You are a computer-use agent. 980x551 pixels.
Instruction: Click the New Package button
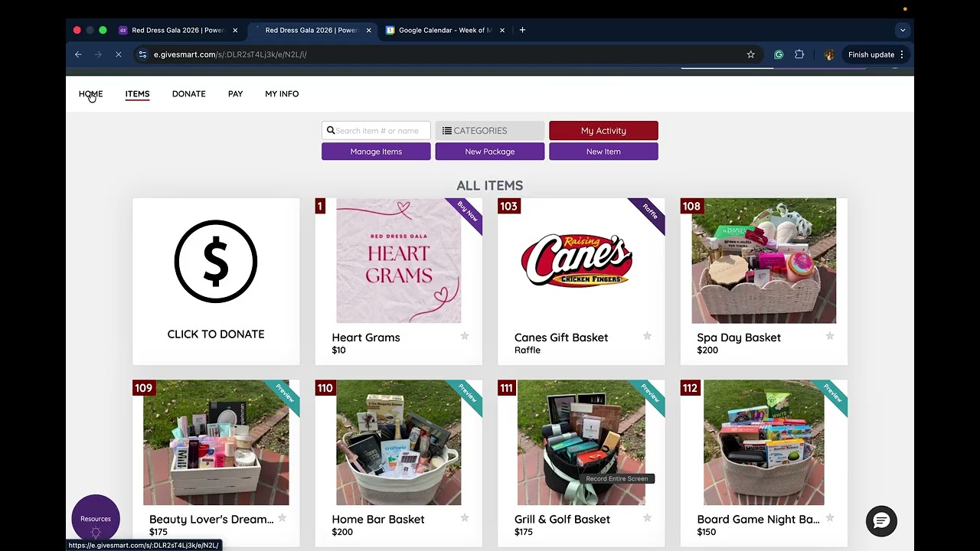[x=490, y=152]
